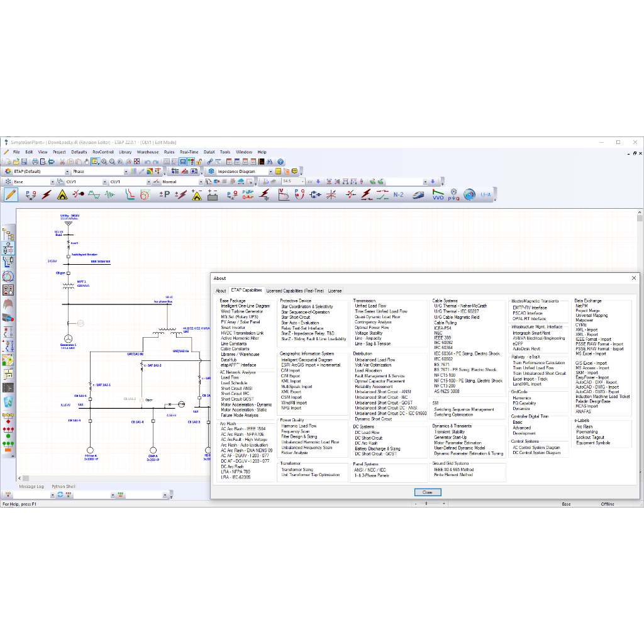
Task: Open Volt/Var Optimization VVO icon
Action: pos(438,195)
